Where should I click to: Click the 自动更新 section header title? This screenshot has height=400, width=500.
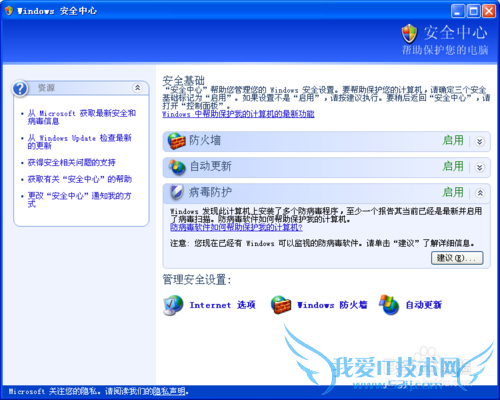pyautogui.click(x=210, y=166)
